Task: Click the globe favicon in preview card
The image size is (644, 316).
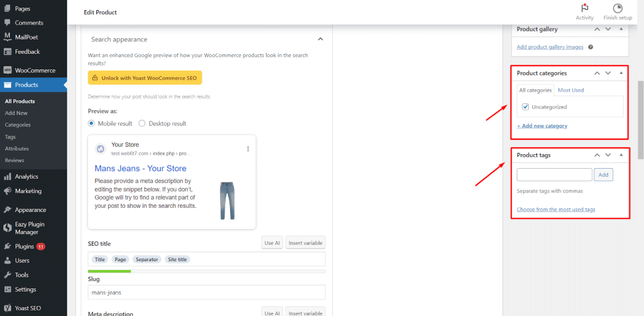Action: point(100,149)
